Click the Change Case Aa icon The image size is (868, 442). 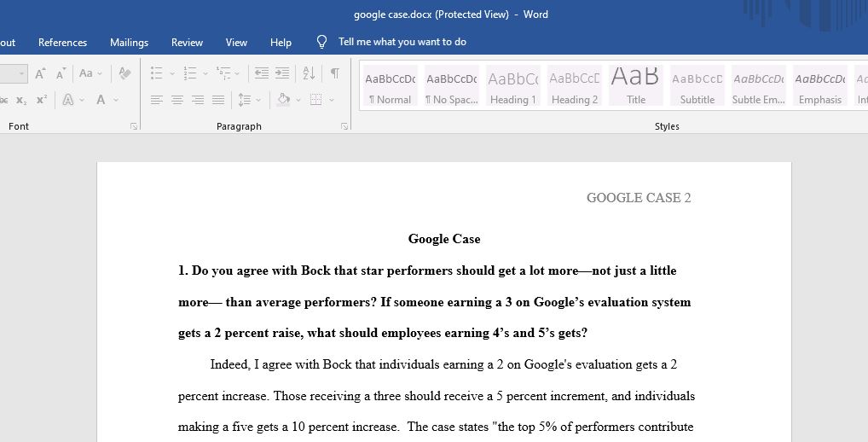pyautogui.click(x=85, y=73)
